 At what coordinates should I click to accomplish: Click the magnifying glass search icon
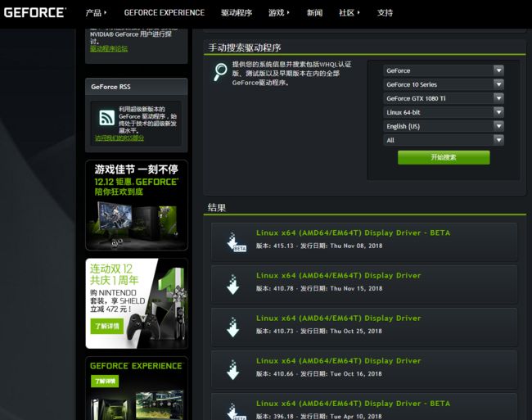[220, 72]
